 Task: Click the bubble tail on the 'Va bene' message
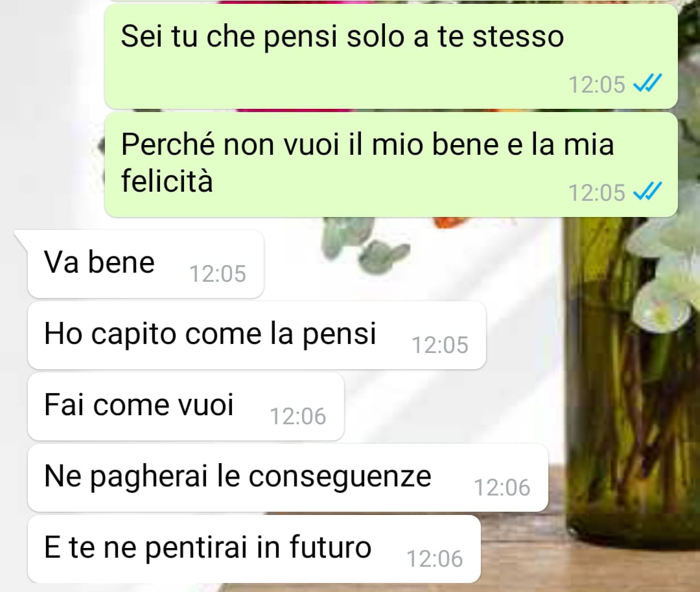[x=21, y=238]
